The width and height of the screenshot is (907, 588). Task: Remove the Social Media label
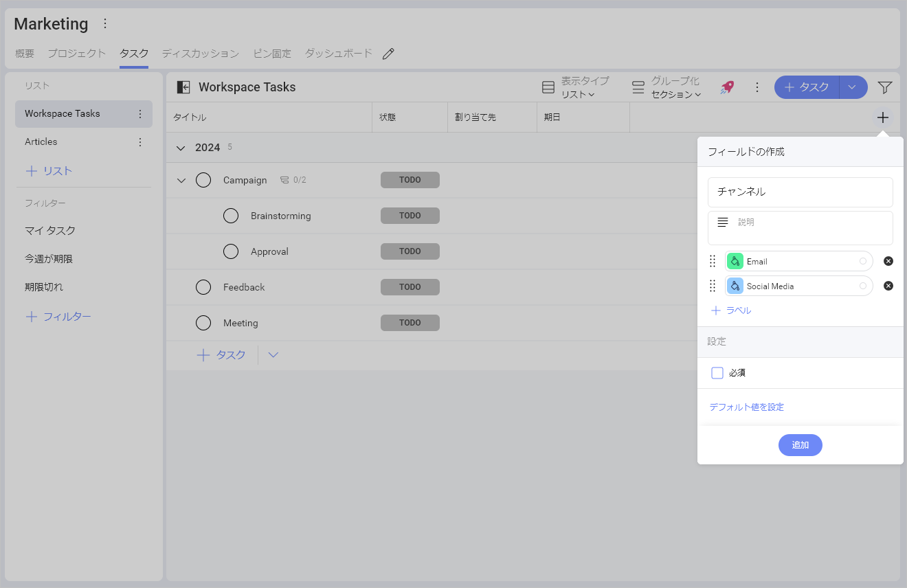click(x=888, y=286)
